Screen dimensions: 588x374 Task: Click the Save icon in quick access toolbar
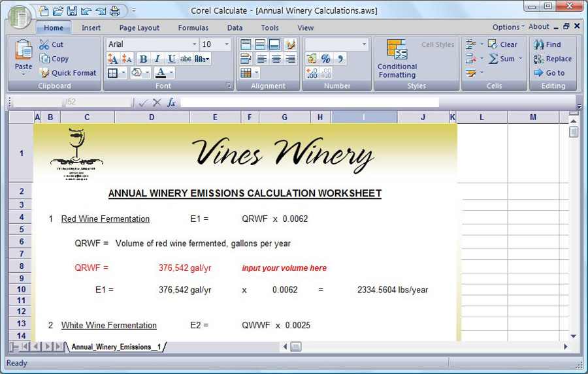point(72,10)
